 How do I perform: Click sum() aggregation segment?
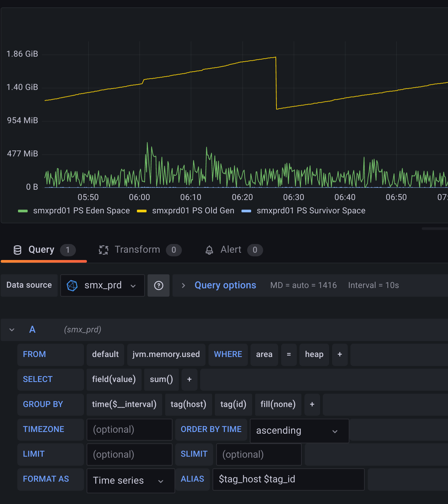[162, 379]
